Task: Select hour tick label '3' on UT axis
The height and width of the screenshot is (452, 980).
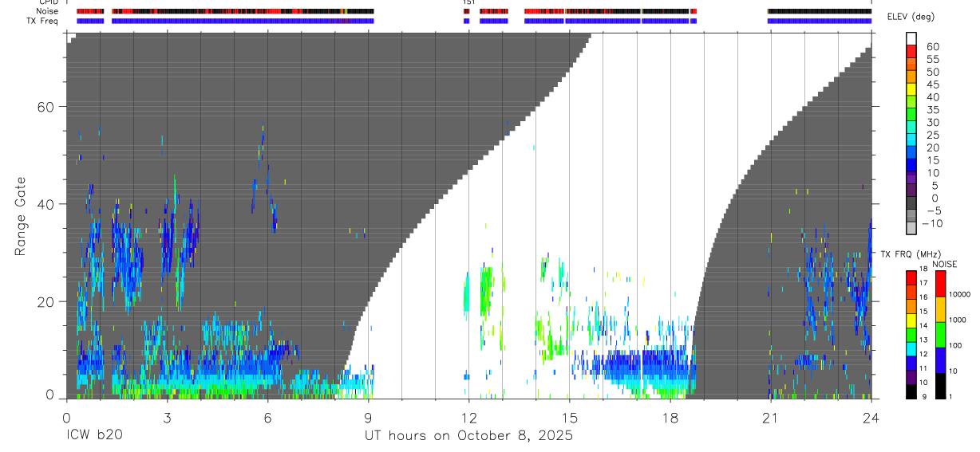Action: click(167, 417)
